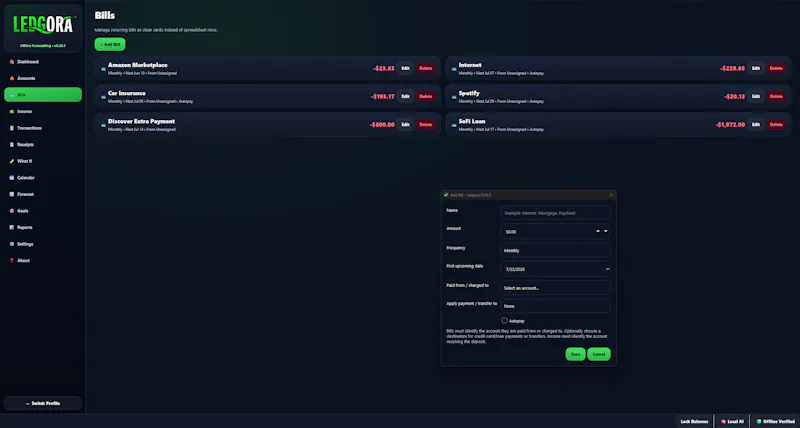This screenshot has height=428, width=800.
Task: Edit the Discover Extra Payment bill
Action: pyautogui.click(x=405, y=124)
